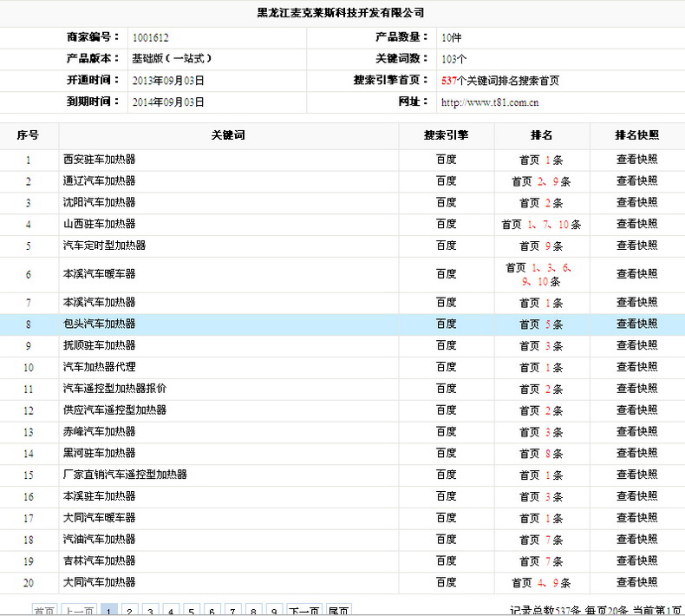
Task: Click product version 基础版（一站式）
Action: [x=172, y=59]
